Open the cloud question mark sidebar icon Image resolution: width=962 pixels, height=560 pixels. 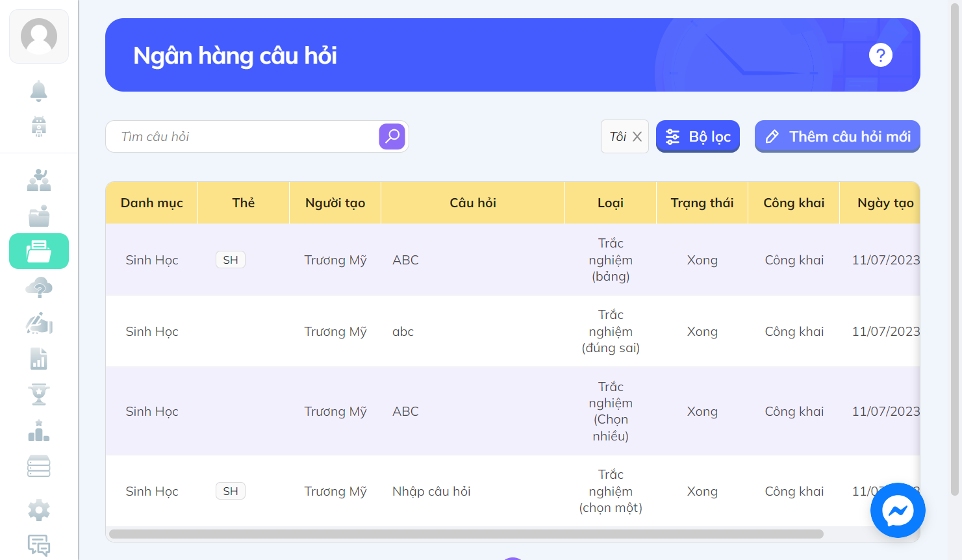point(39,287)
